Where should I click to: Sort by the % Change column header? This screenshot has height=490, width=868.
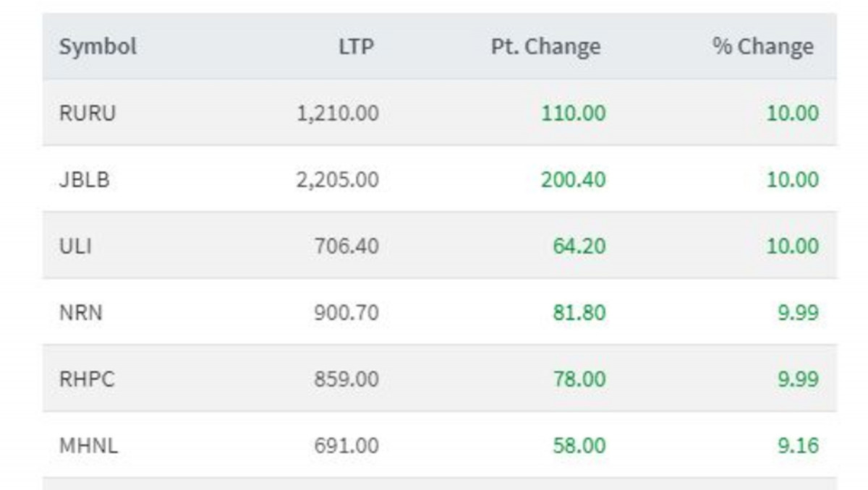pos(762,47)
